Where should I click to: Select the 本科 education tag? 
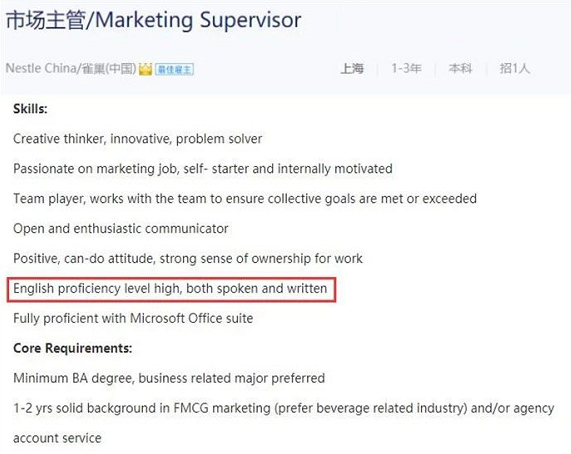click(x=460, y=68)
